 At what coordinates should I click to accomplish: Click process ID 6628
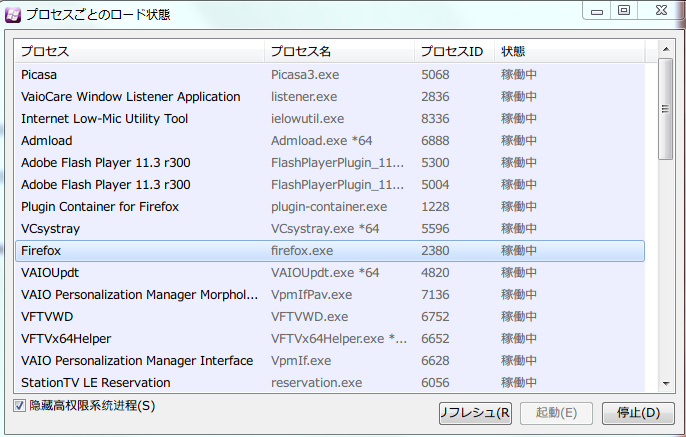435,360
